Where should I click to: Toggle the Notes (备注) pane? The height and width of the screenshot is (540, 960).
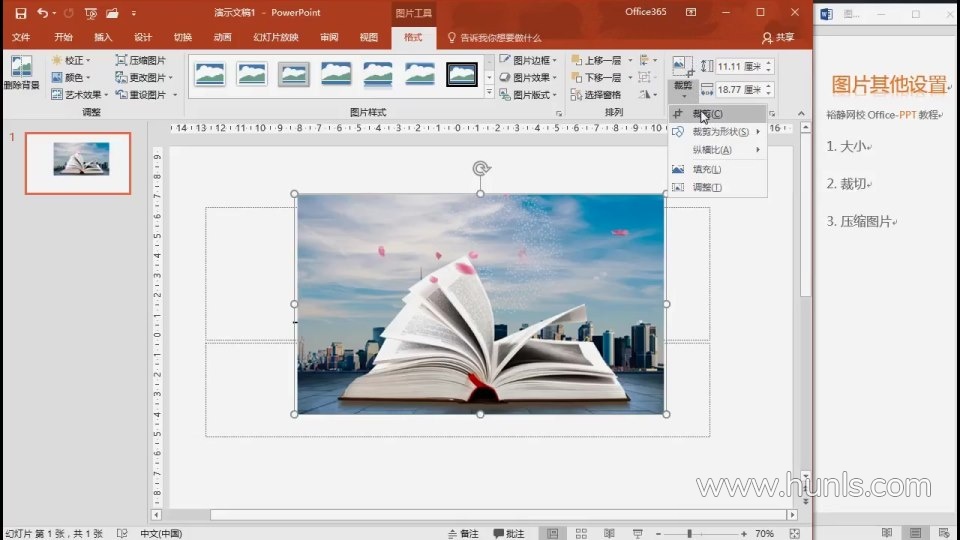click(463, 534)
